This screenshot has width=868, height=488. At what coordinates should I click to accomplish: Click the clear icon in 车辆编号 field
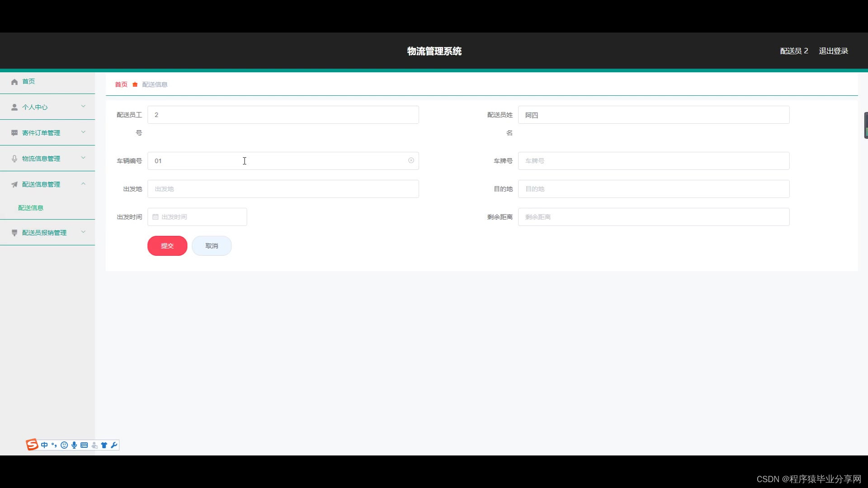[411, 160]
